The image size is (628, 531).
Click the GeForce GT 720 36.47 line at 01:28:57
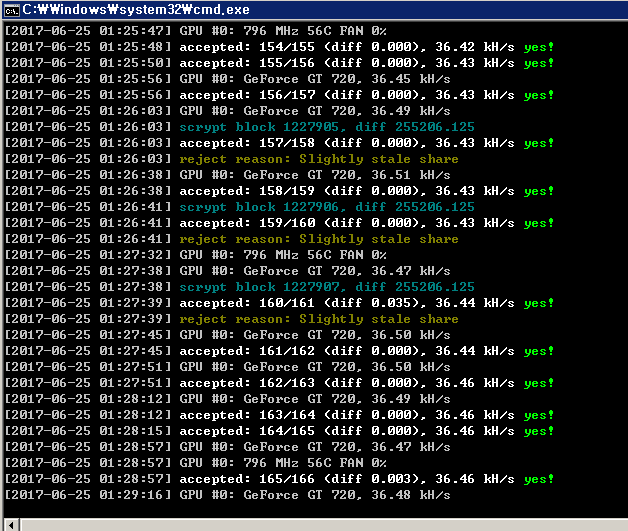[227, 447]
